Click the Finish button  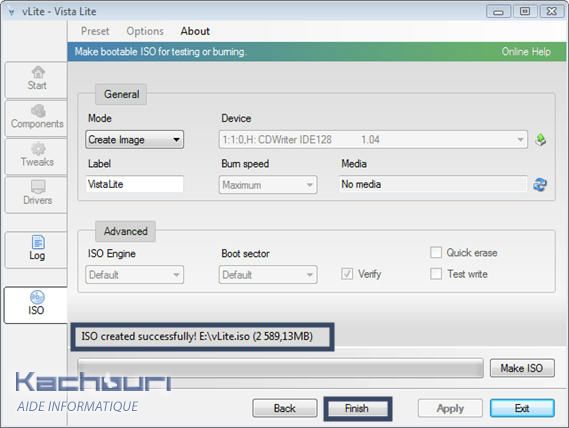[357, 408]
